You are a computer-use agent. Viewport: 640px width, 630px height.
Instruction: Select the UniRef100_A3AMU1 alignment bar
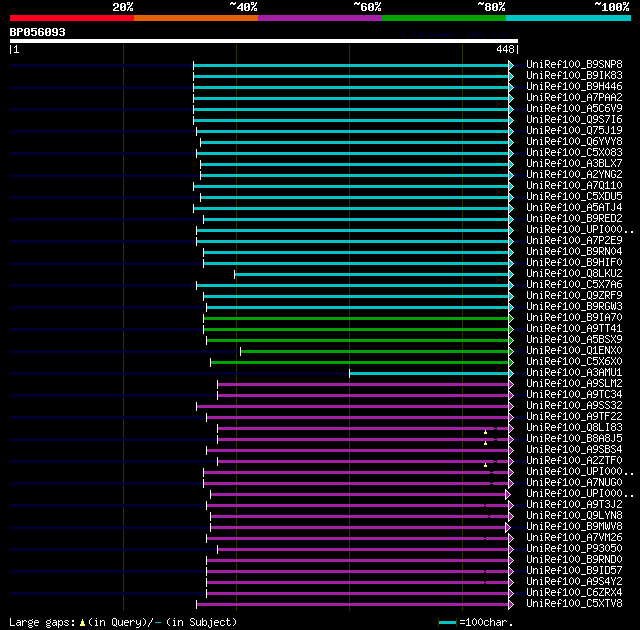(429, 373)
